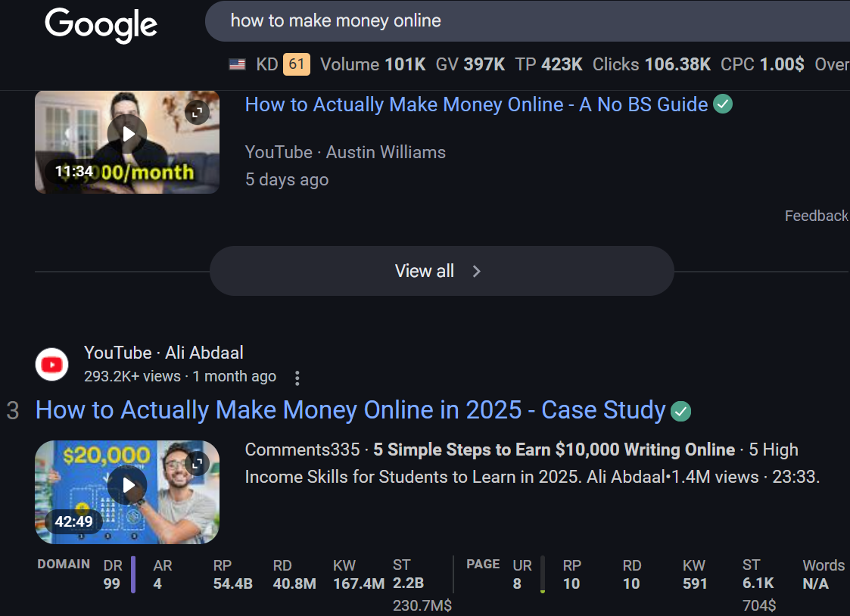Image resolution: width=850 pixels, height=616 pixels.
Task: Open 'How to Actually Make Money Online in 2025 - Case Study'
Action: 350,410
